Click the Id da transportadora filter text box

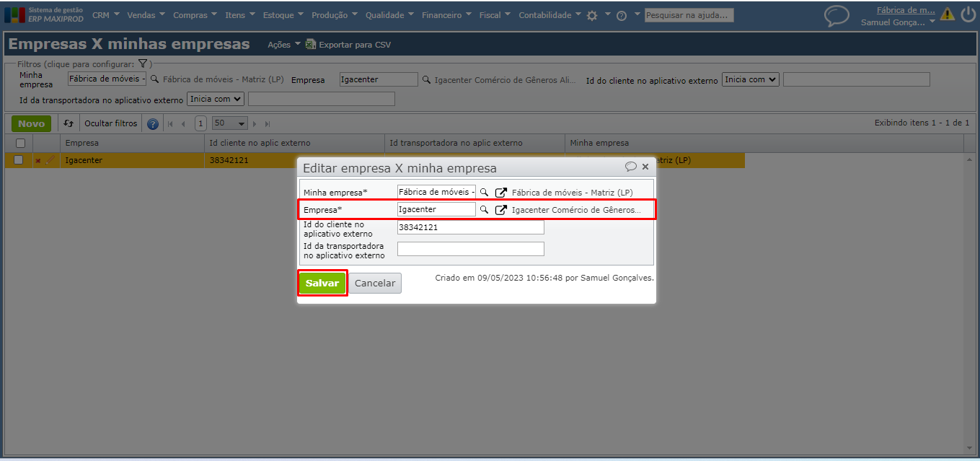(x=322, y=99)
